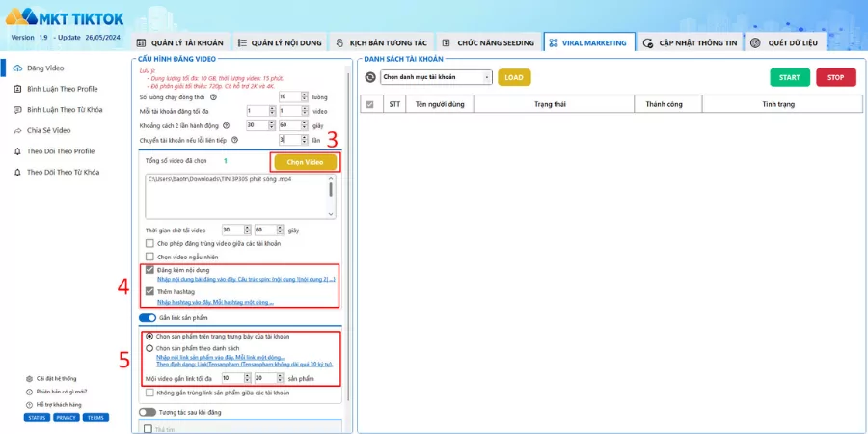This screenshot has width=868, height=434.
Task: Click the Kịch Bản Tương Tác tab icon
Action: point(339,42)
